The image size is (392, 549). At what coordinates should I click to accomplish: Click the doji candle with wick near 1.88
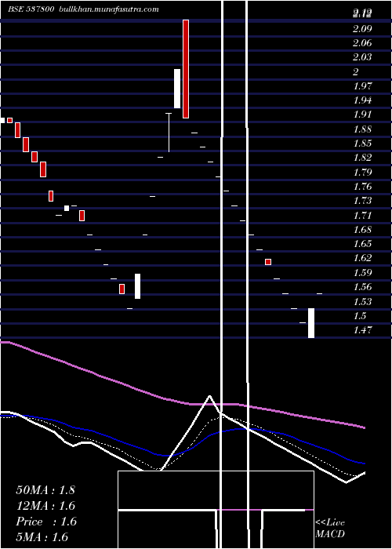169,133
